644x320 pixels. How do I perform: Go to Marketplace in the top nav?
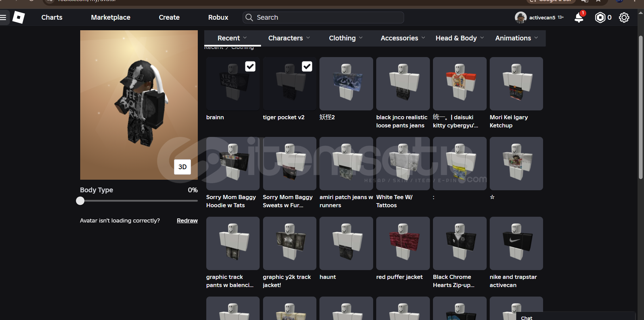110,17
